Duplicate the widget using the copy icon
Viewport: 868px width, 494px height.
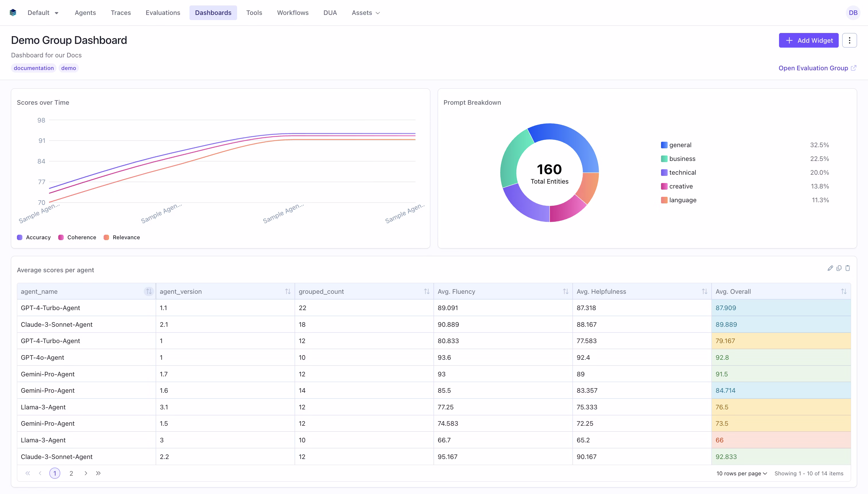[839, 268]
